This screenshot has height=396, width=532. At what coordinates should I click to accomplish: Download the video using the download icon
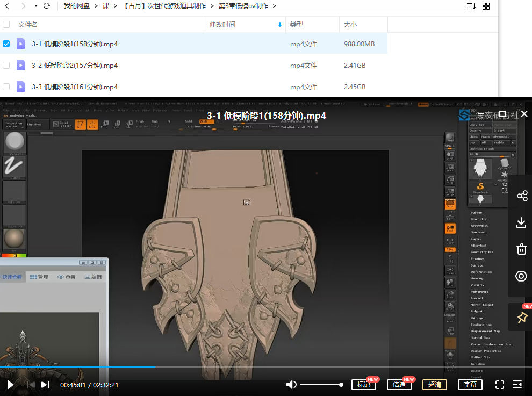521,222
